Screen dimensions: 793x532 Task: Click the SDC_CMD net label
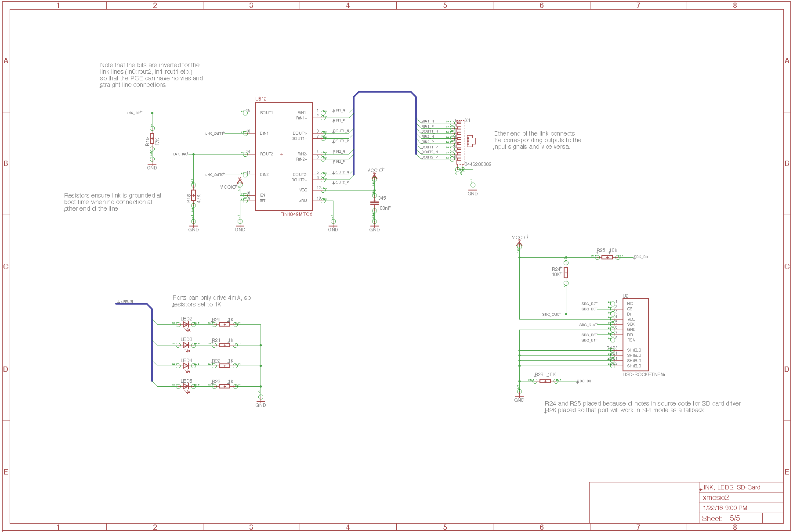click(x=551, y=314)
